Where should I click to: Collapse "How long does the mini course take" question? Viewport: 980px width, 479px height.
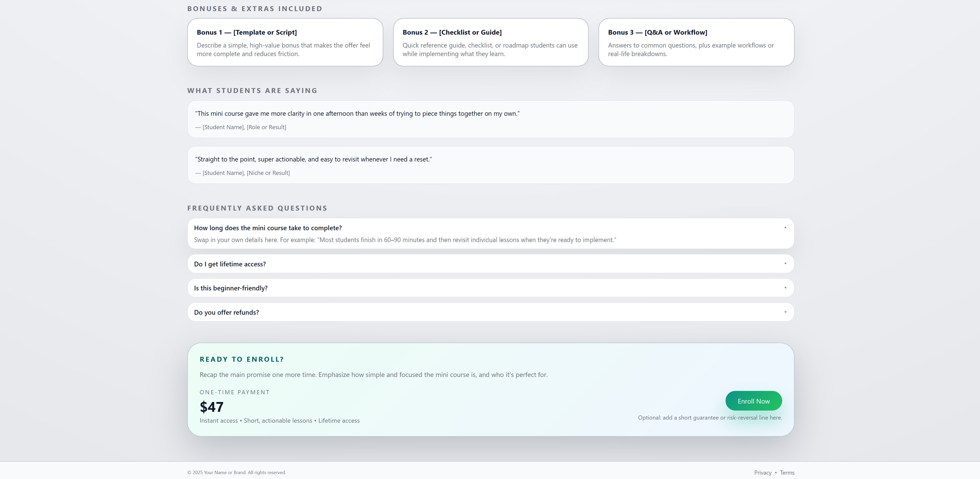[268, 228]
